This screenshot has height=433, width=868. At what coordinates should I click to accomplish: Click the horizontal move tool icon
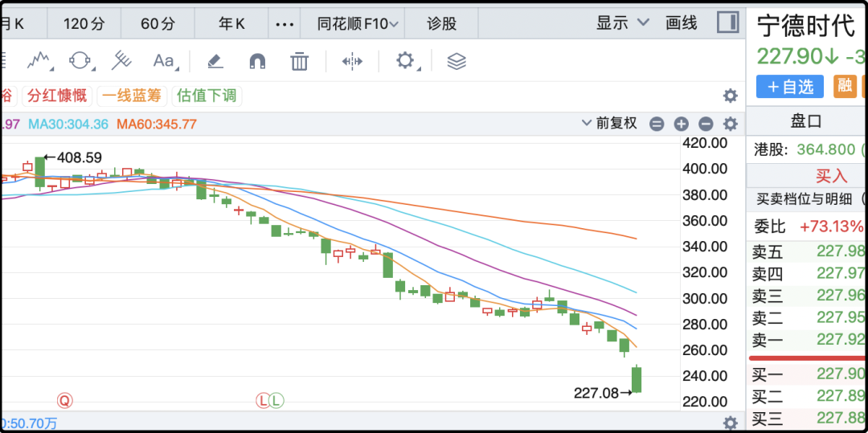pyautogui.click(x=352, y=61)
